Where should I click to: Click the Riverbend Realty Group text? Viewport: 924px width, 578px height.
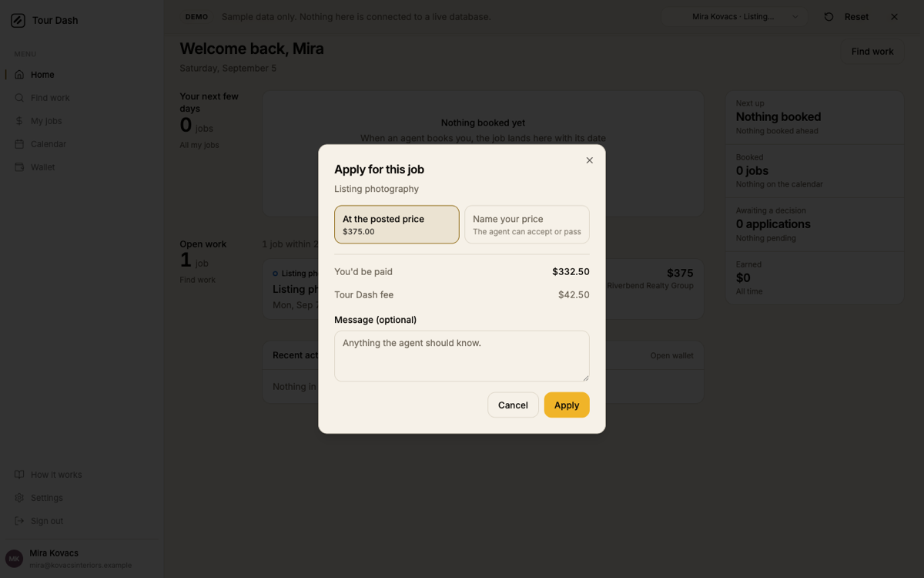tap(650, 286)
